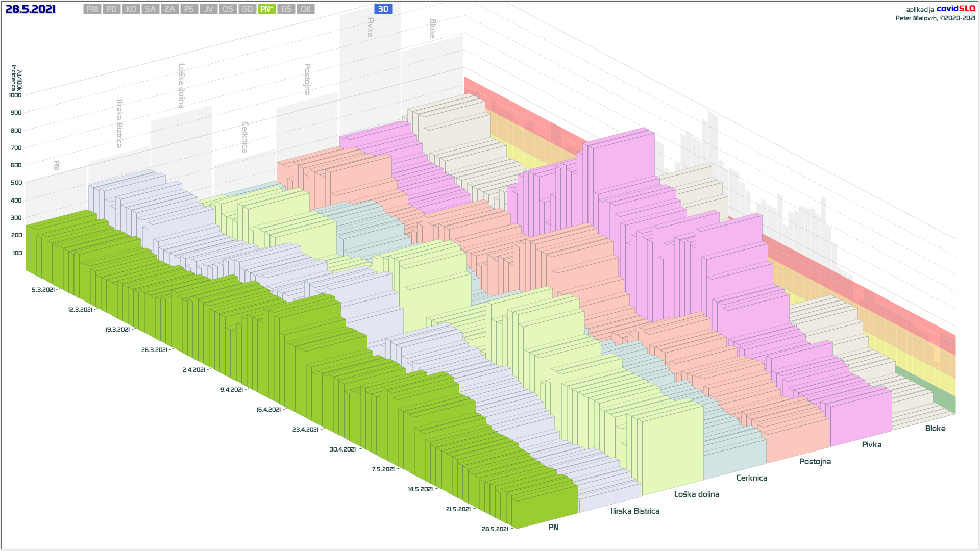This screenshot has width=980, height=551.
Task: Open the SA region tab
Action: (x=150, y=9)
